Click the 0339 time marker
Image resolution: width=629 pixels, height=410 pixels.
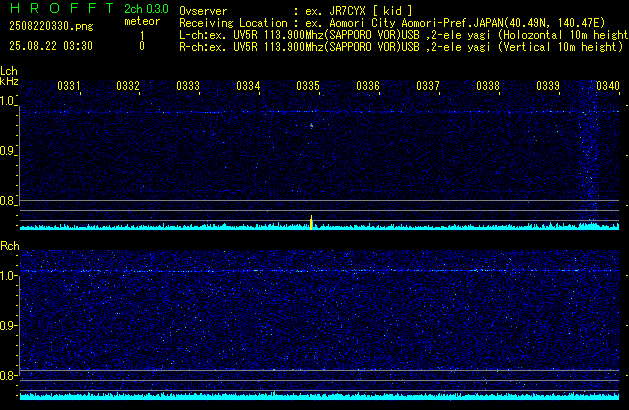[x=548, y=86]
